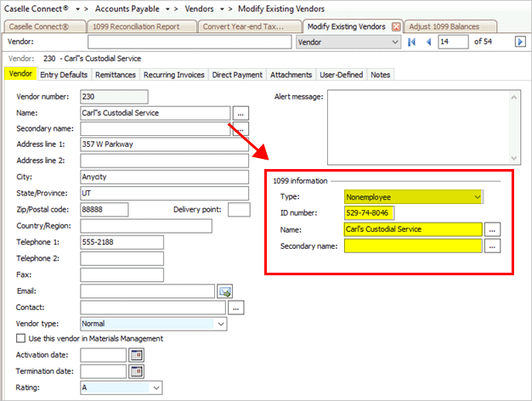Click the record number field showing 14
This screenshot has width=532, height=401.
[453, 42]
